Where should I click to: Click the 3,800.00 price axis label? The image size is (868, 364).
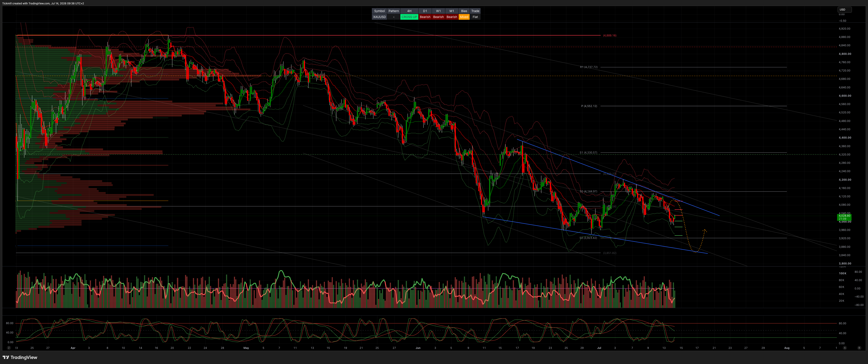845,264
